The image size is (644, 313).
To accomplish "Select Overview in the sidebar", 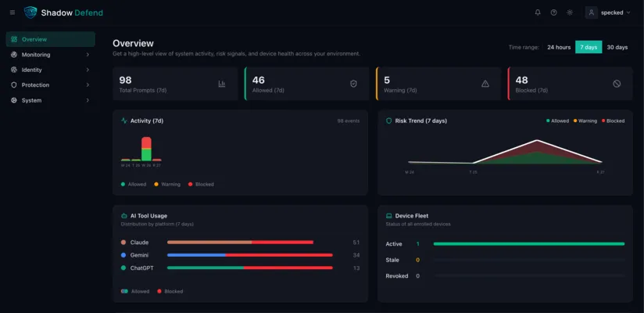I will coord(51,39).
